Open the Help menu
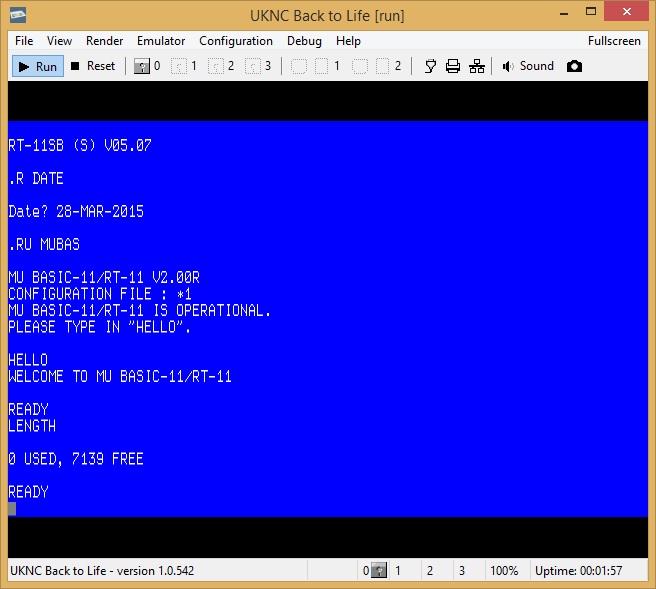The width and height of the screenshot is (656, 589). click(x=348, y=41)
